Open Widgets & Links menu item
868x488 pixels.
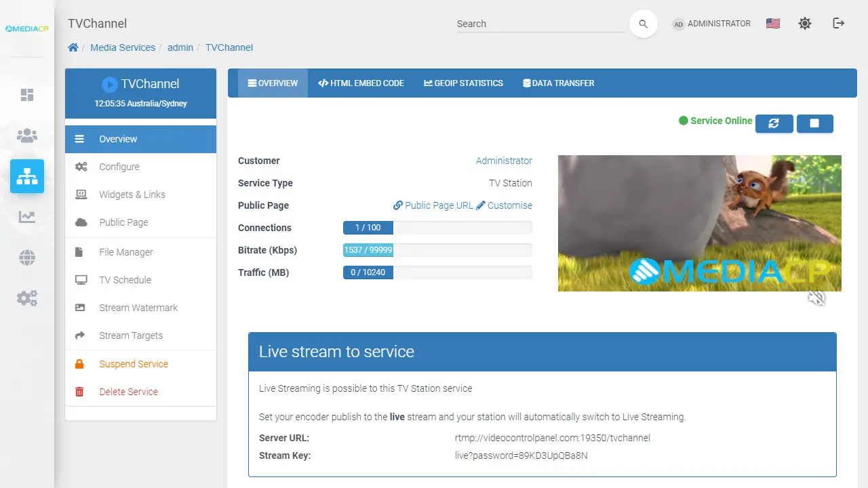tap(140, 195)
